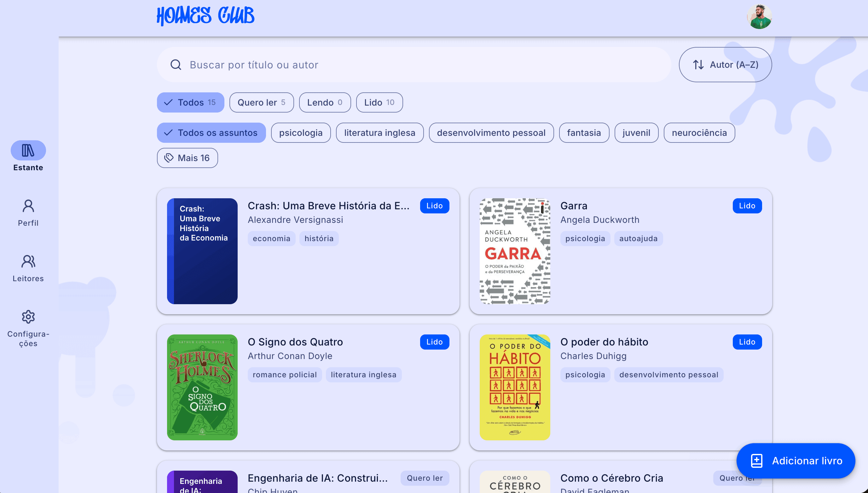The height and width of the screenshot is (493, 868).
Task: Click the magnifying glass search icon
Action: point(176,65)
